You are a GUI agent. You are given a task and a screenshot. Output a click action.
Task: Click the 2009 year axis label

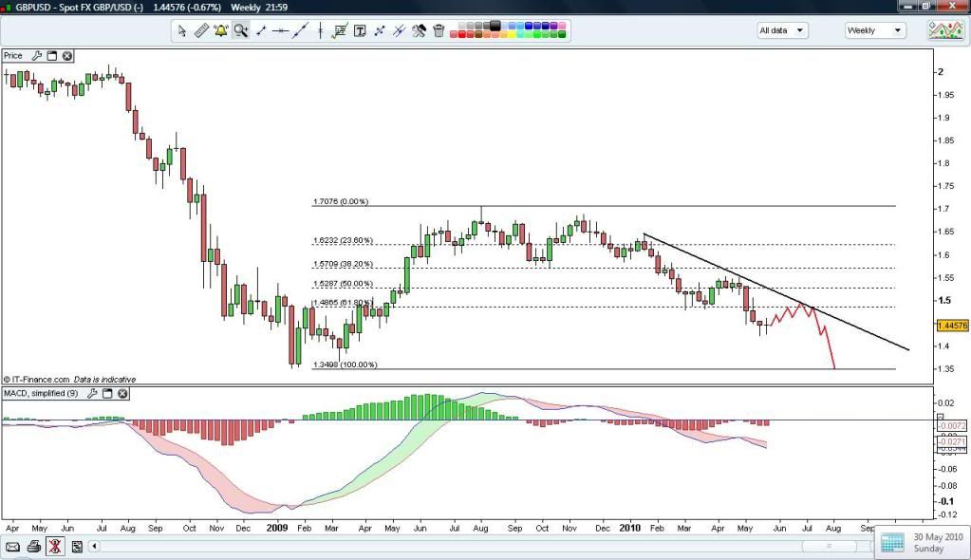[277, 528]
